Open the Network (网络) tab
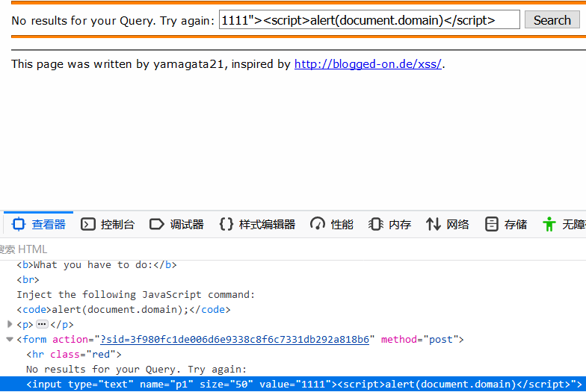 447,224
